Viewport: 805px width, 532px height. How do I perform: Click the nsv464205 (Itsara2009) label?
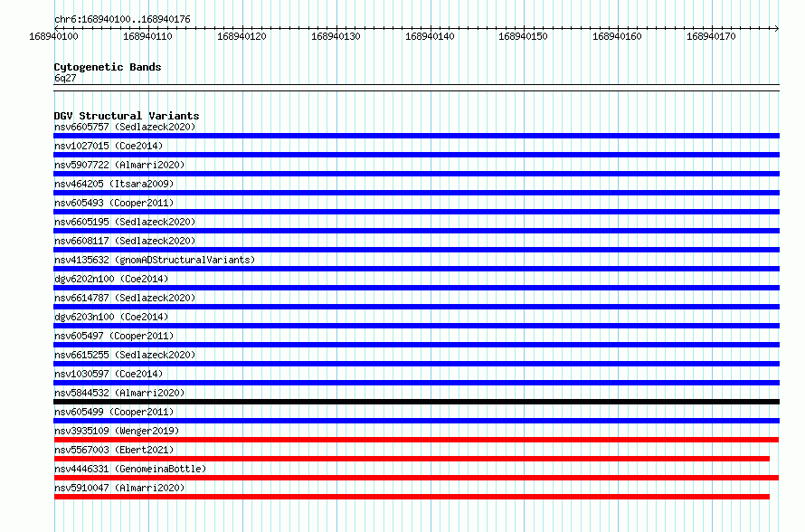click(x=114, y=184)
